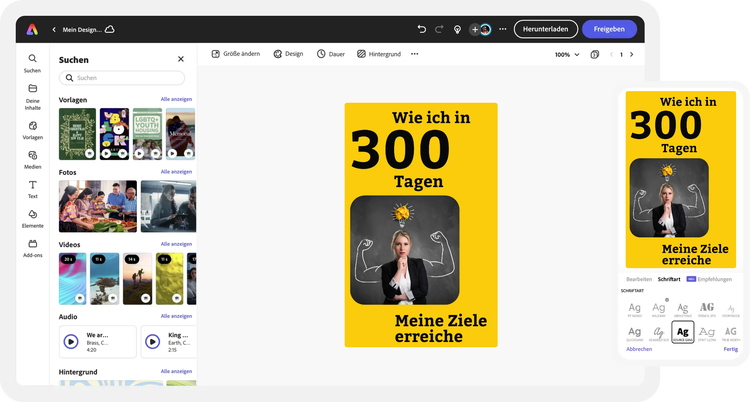Select the sea turtle video thumbnail
The image size is (750, 402).
[105, 279]
